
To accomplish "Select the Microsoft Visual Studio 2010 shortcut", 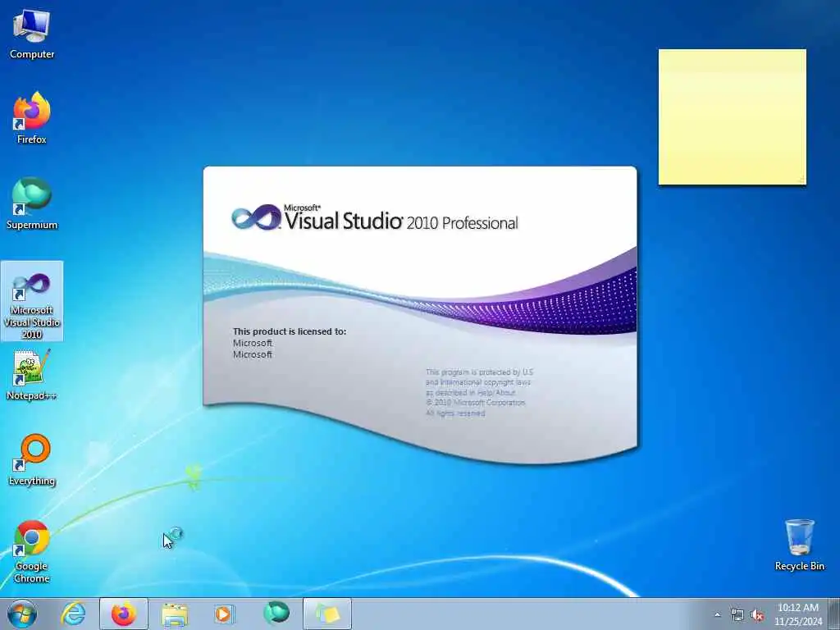I will [32, 301].
